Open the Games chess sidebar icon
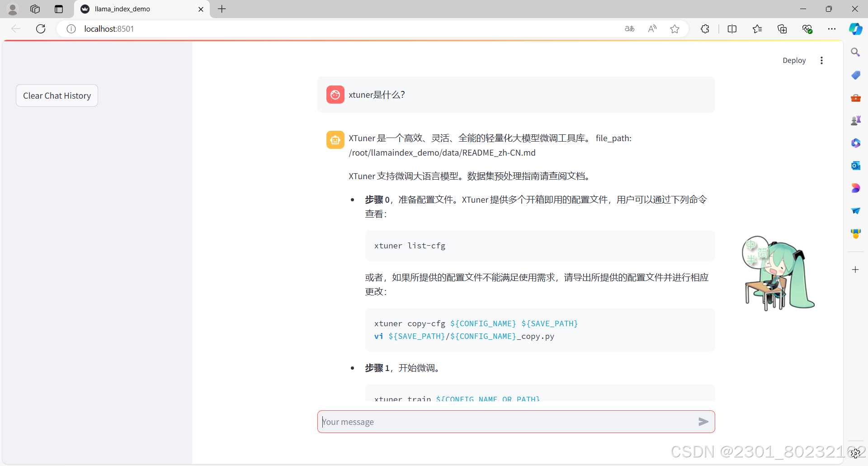The width and height of the screenshot is (868, 466). pos(855,120)
